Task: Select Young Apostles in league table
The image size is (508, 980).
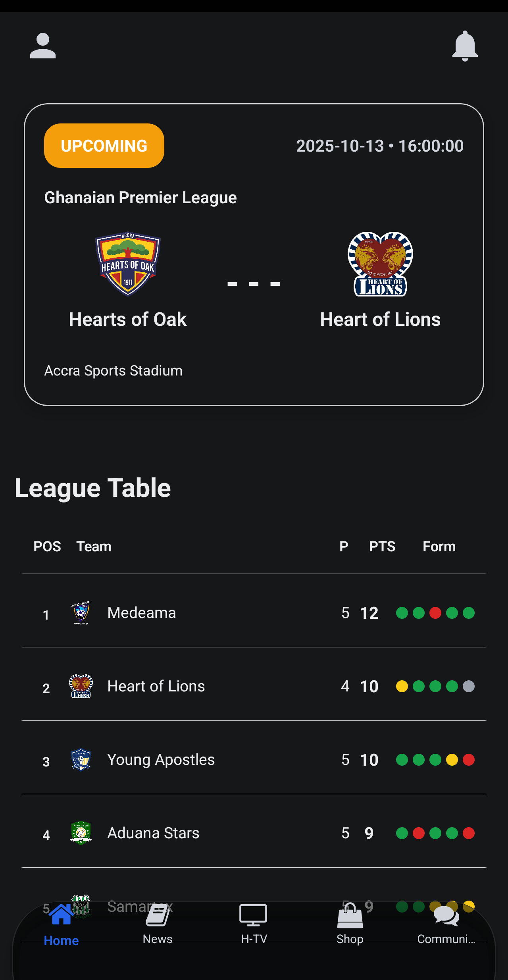Action: (x=161, y=760)
